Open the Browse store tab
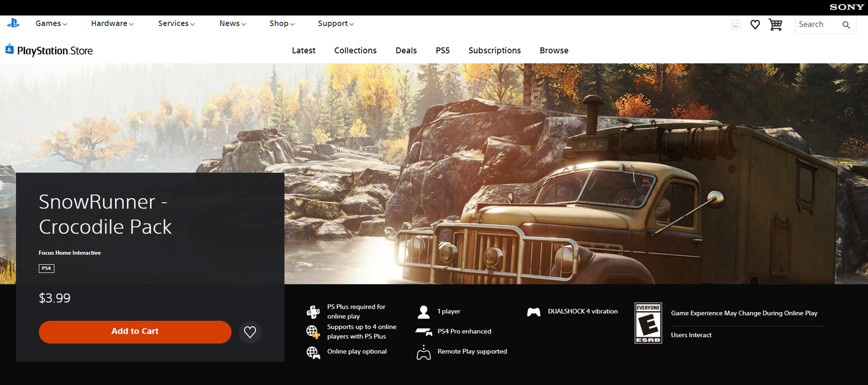 click(x=554, y=51)
